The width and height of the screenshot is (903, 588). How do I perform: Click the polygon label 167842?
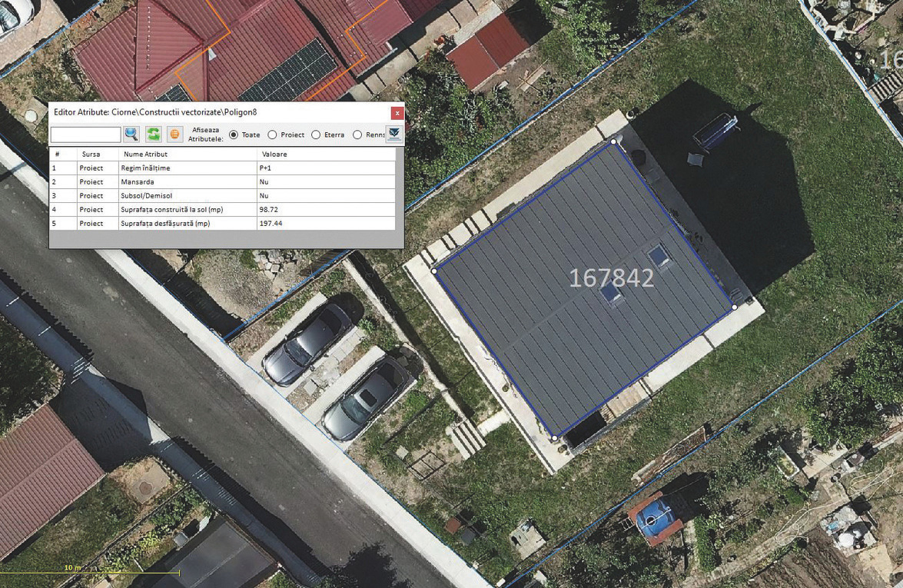coord(611,278)
